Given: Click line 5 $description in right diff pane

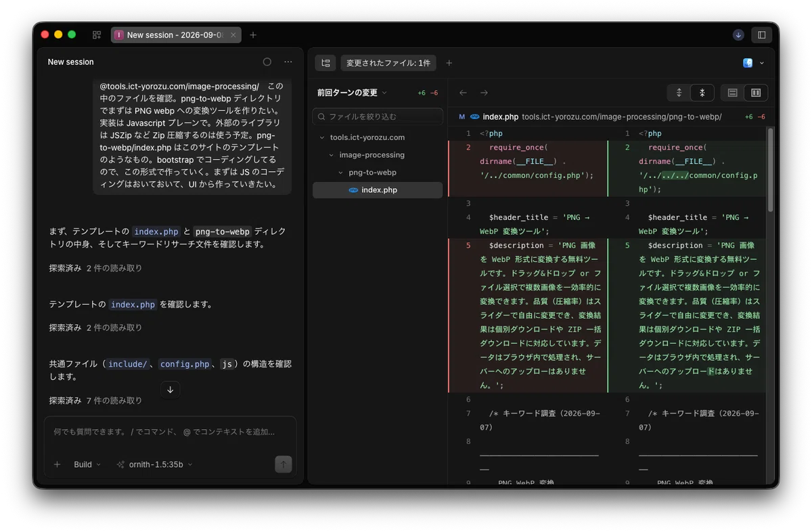Looking at the screenshot, I should click(x=677, y=245).
